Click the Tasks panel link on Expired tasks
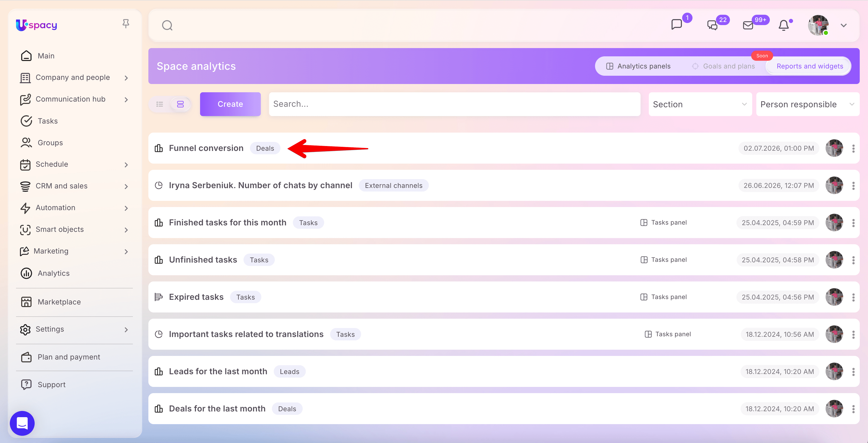This screenshot has width=868, height=443. point(664,297)
